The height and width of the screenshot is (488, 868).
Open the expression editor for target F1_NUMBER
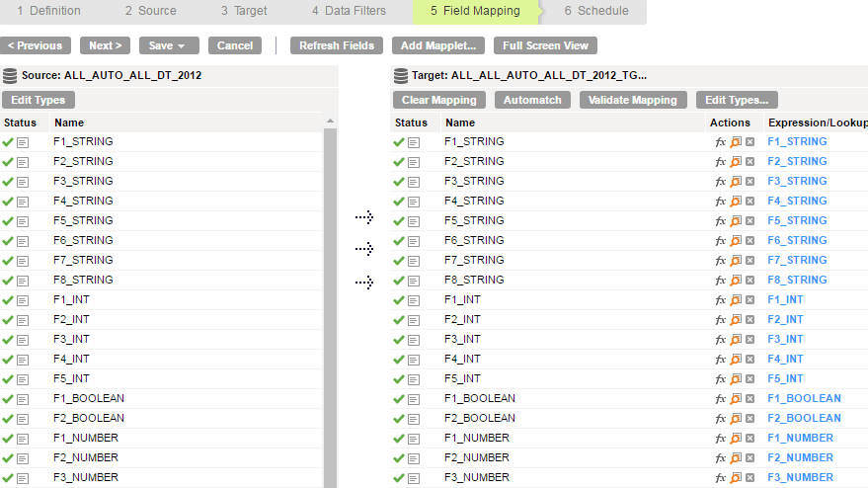click(x=720, y=439)
